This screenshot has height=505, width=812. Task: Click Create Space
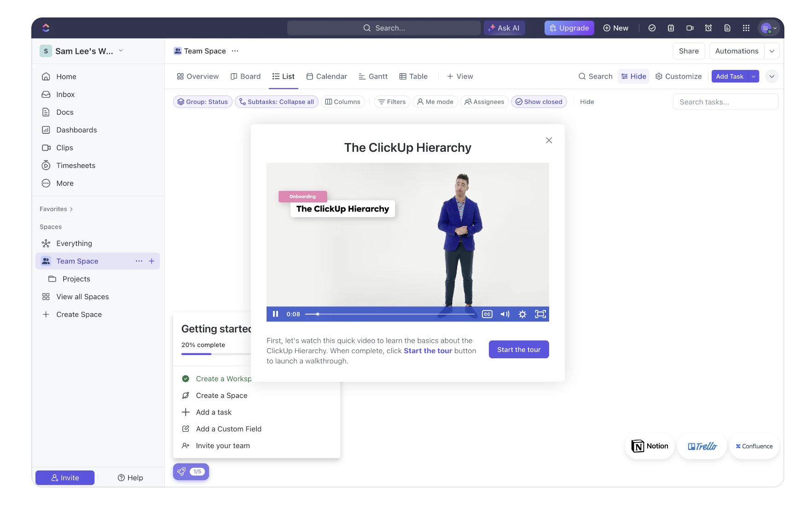point(79,315)
